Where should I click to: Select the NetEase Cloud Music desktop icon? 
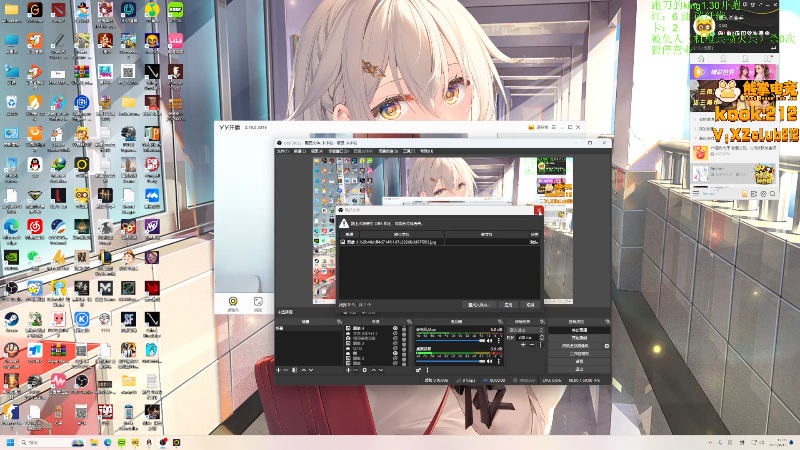[x=35, y=226]
